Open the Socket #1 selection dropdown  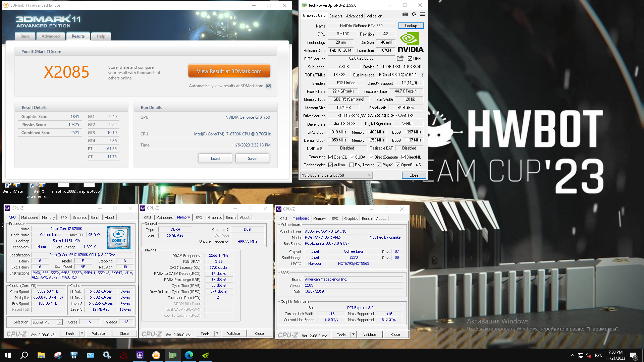[47, 322]
